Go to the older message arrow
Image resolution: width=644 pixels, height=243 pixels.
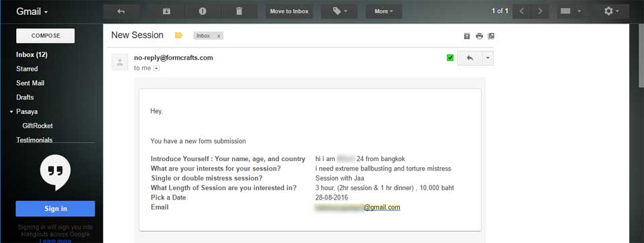click(x=540, y=11)
